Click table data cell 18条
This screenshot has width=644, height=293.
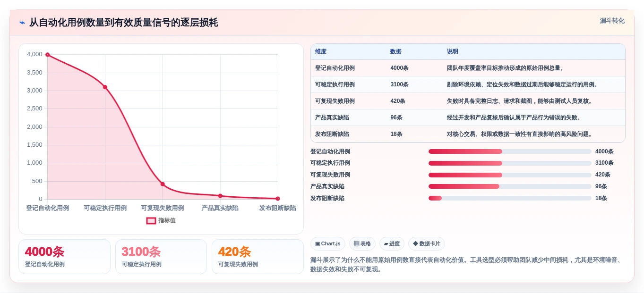pos(396,134)
